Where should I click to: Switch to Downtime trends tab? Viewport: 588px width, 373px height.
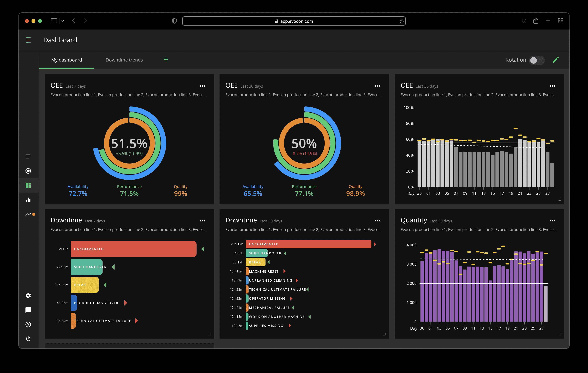pos(124,60)
